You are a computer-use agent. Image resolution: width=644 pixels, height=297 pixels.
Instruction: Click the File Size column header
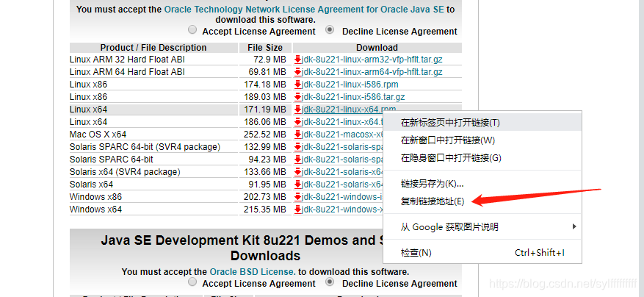265,48
